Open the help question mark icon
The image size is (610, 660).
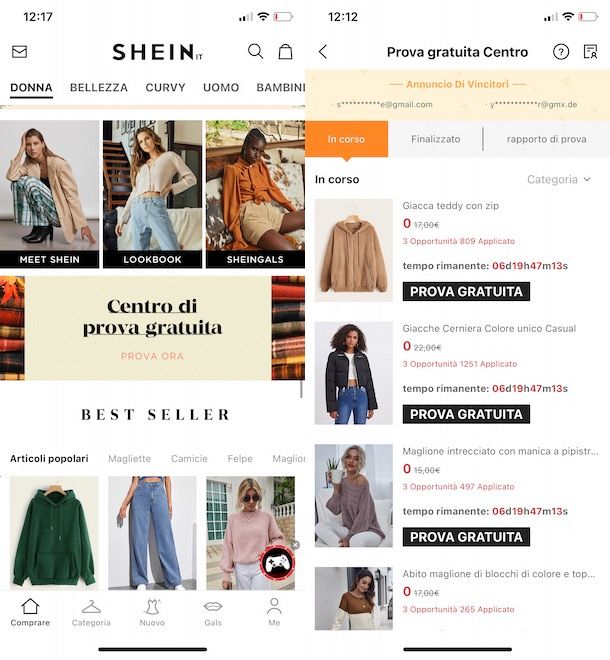click(x=561, y=52)
